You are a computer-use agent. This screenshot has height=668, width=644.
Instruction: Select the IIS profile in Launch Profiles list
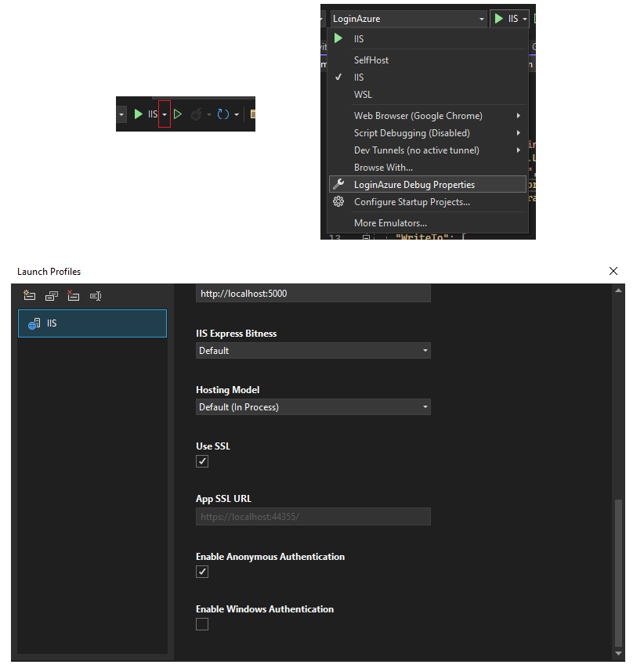tap(92, 323)
